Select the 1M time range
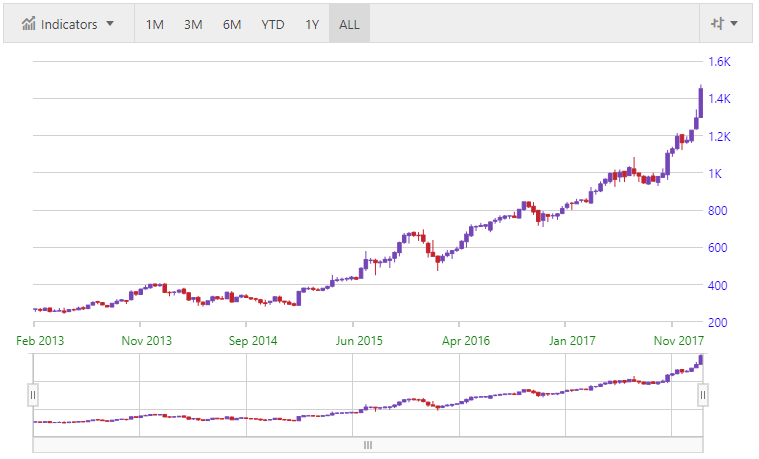The height and width of the screenshot is (459, 759). coord(155,24)
